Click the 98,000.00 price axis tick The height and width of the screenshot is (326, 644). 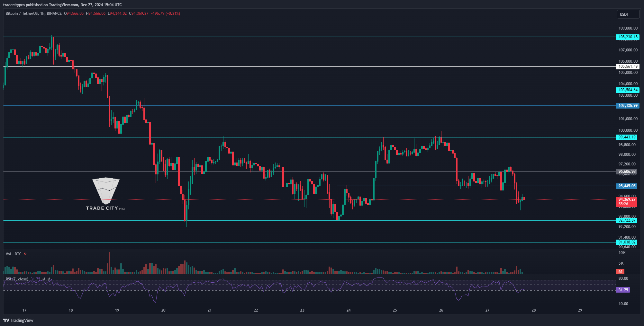pyautogui.click(x=627, y=154)
